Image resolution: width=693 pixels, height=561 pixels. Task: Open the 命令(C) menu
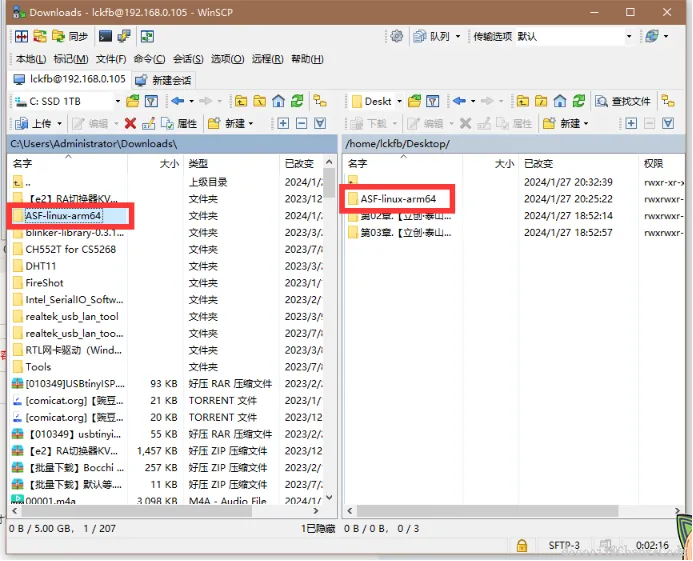pyautogui.click(x=149, y=59)
